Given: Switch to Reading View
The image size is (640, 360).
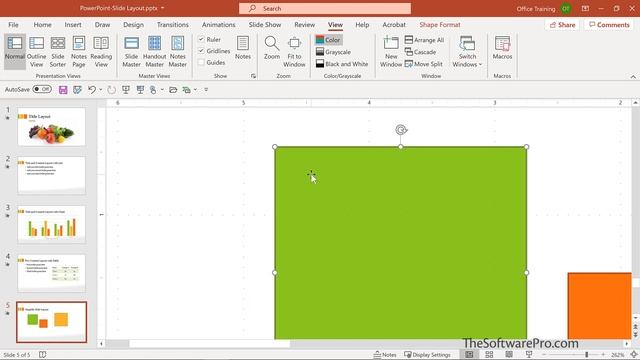Looking at the screenshot, I should [101, 51].
